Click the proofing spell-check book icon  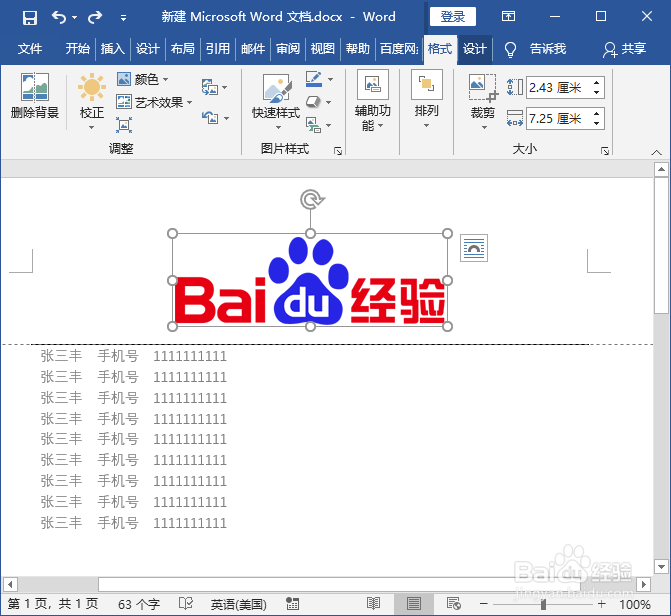[186, 604]
